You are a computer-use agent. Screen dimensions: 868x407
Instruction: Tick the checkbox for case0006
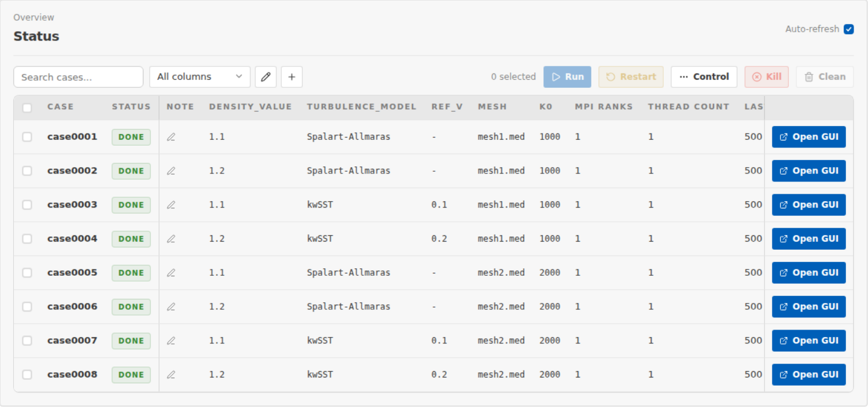[27, 307]
